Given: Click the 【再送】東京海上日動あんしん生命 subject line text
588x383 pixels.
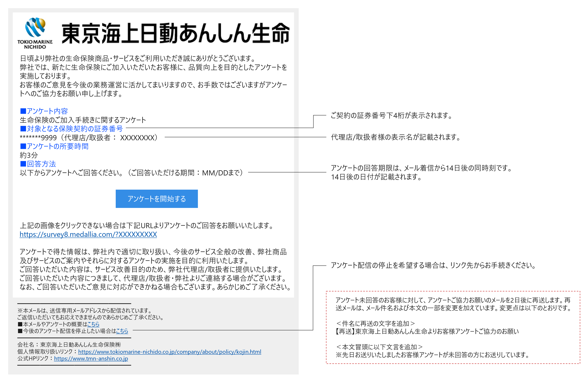Looking at the screenshot, I should click(427, 331).
